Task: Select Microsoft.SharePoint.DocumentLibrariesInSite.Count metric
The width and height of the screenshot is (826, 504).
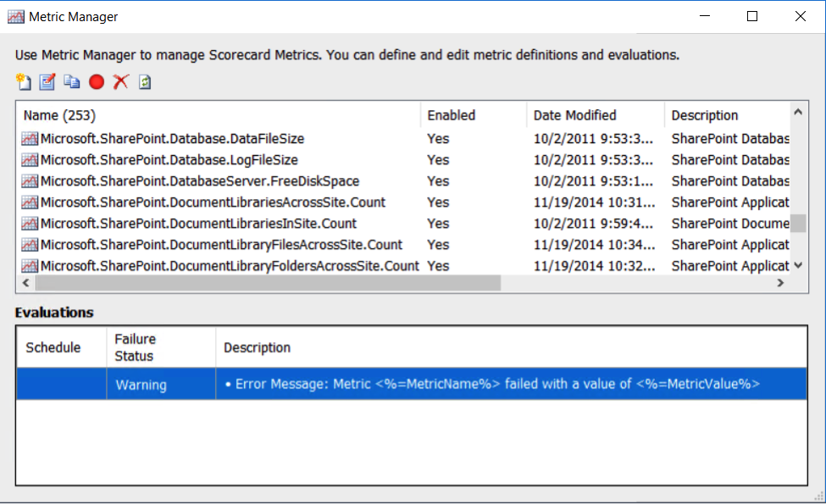Action: pos(198,224)
